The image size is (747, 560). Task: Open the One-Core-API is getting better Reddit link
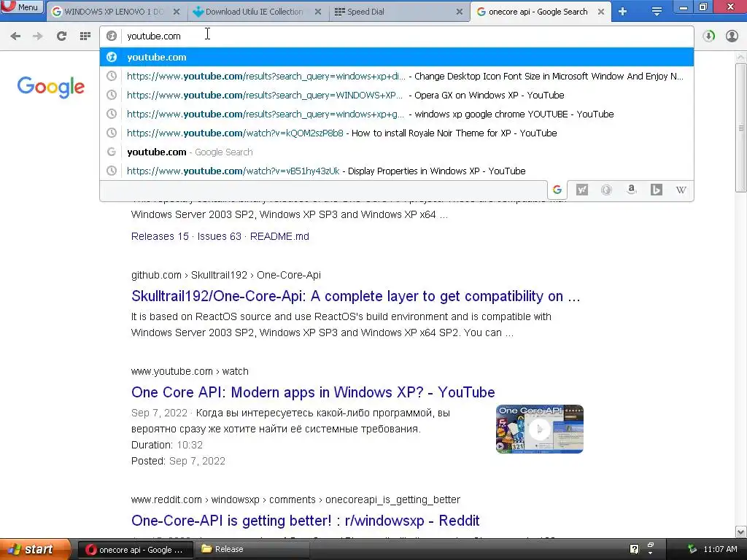pos(306,521)
